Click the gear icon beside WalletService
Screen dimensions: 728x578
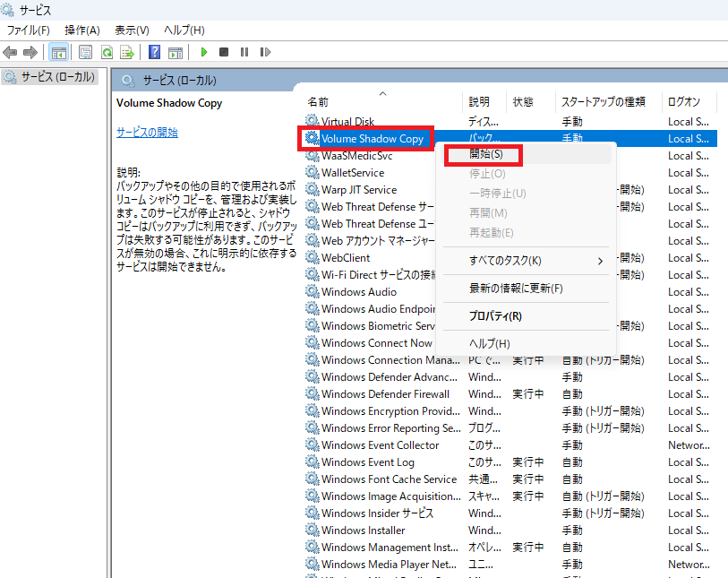(x=312, y=172)
